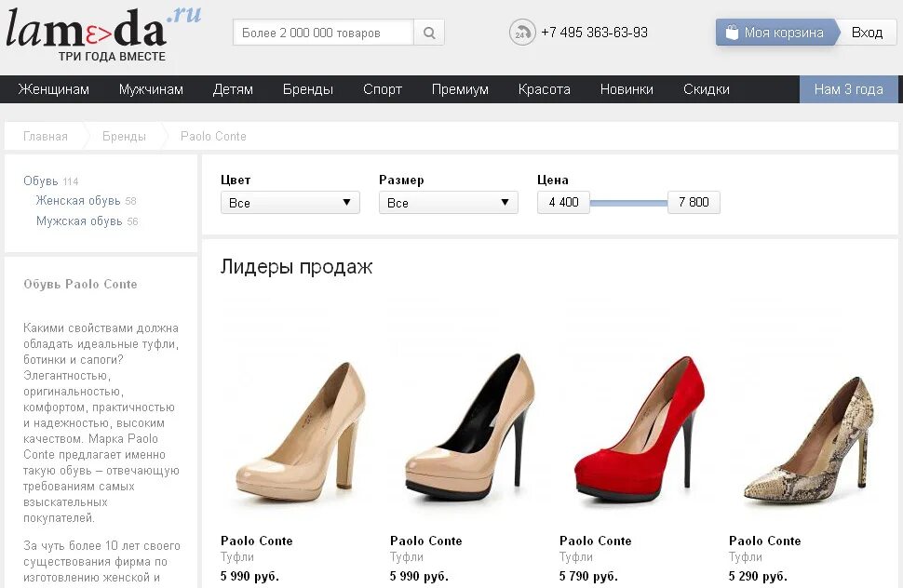
Task: Open the Спорт menu item
Action: pos(383,89)
